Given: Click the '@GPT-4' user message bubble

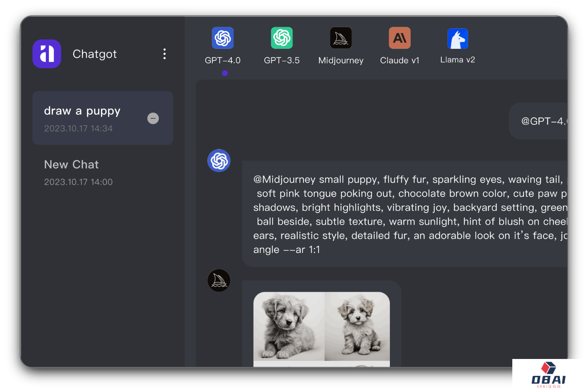Looking at the screenshot, I should [540, 121].
